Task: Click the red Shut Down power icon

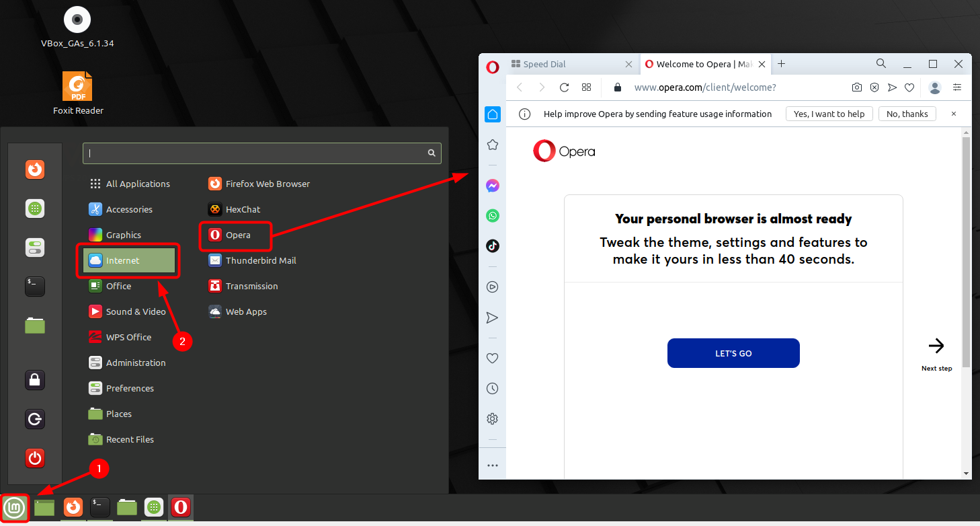Action: 35,458
